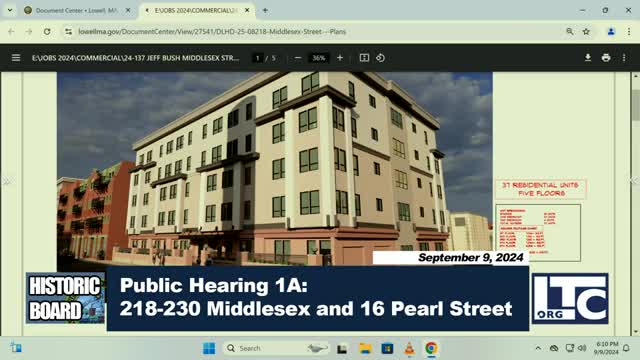The height and width of the screenshot is (360, 640).
Task: Click the 36% zoom level field
Action: point(318,58)
